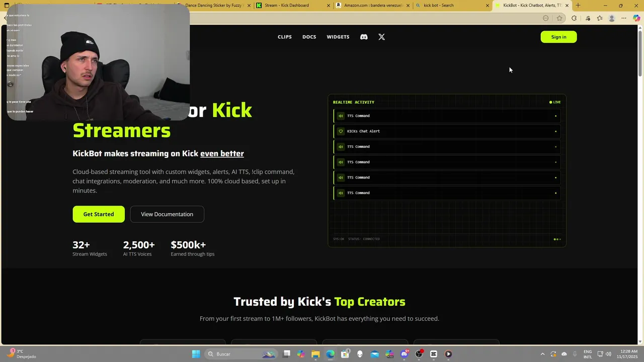Open the browser extensions icon
Image resolution: width=644 pixels, height=362 pixels.
574,18
